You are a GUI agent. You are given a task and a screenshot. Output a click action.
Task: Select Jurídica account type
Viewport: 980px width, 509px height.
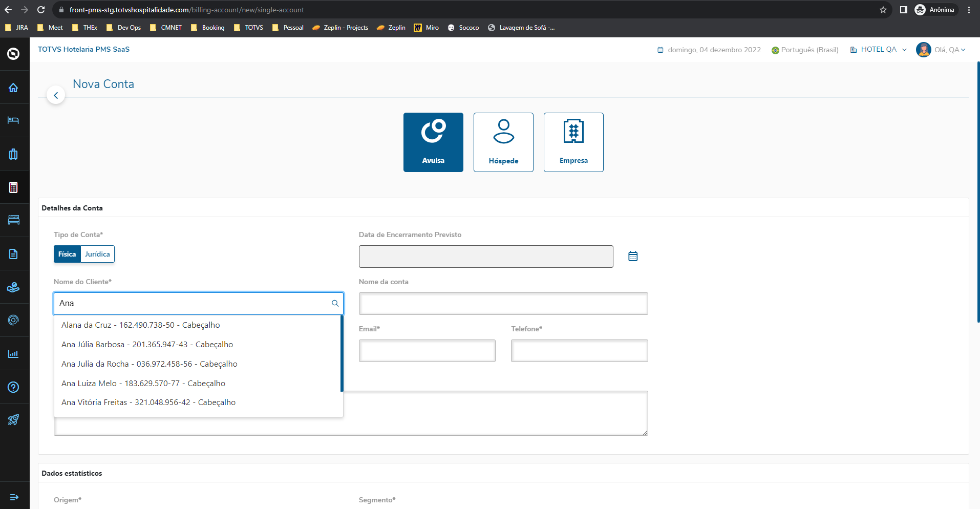(97, 254)
